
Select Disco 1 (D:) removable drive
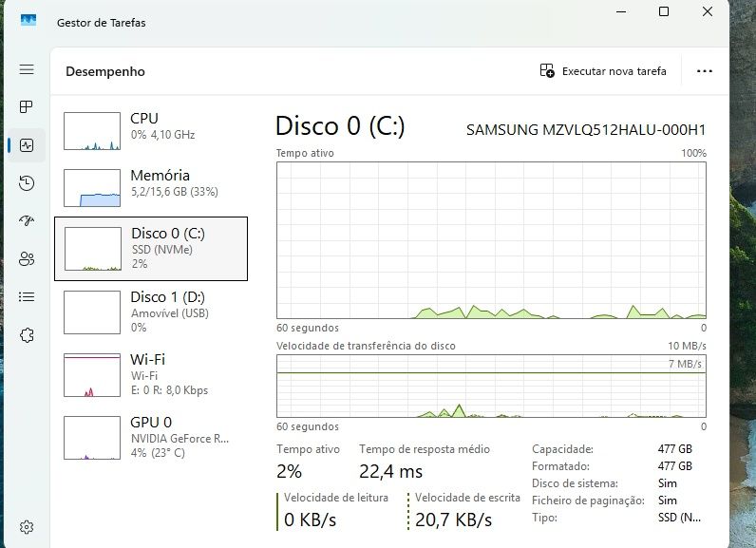coord(150,311)
